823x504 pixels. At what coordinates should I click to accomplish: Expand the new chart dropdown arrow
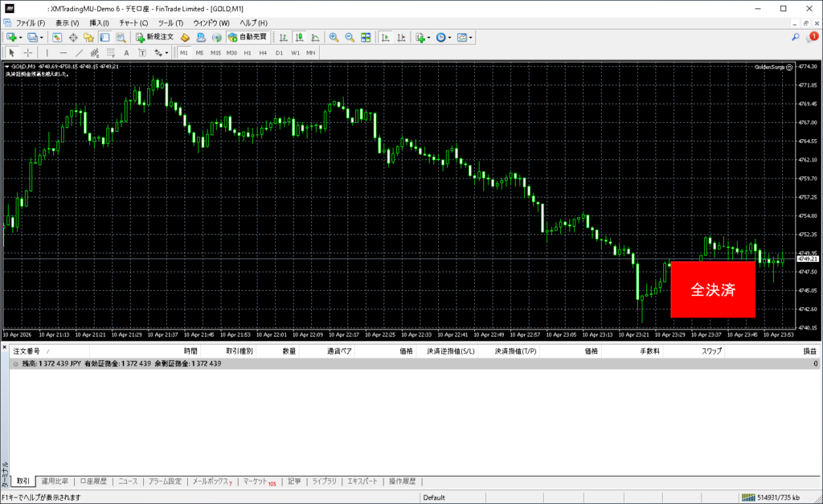click(21, 37)
